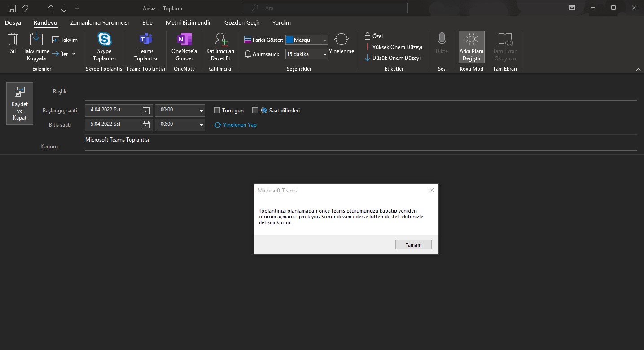Open the Ekle tab
The height and width of the screenshot is (350, 644).
pyautogui.click(x=147, y=22)
